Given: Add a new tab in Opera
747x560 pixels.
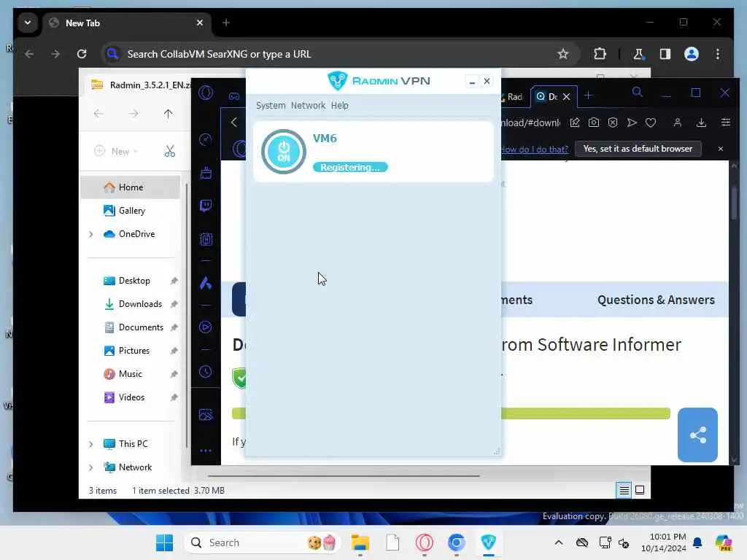Looking at the screenshot, I should [x=589, y=96].
